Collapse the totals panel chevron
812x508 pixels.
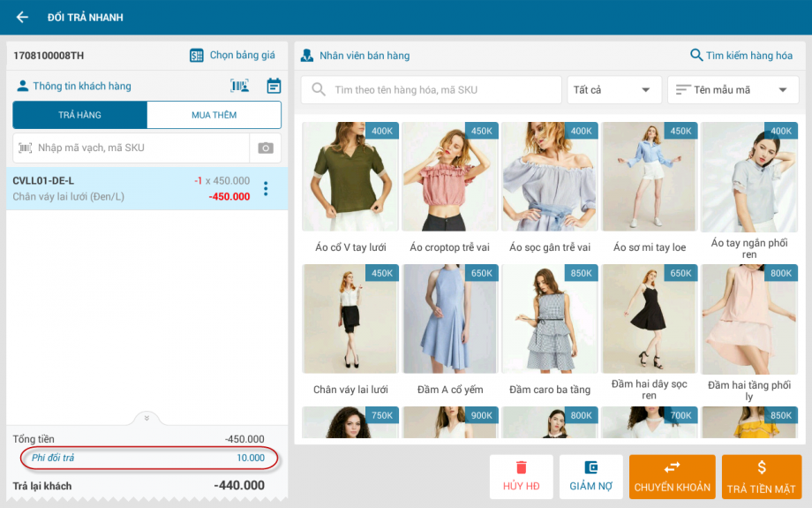[x=147, y=418]
